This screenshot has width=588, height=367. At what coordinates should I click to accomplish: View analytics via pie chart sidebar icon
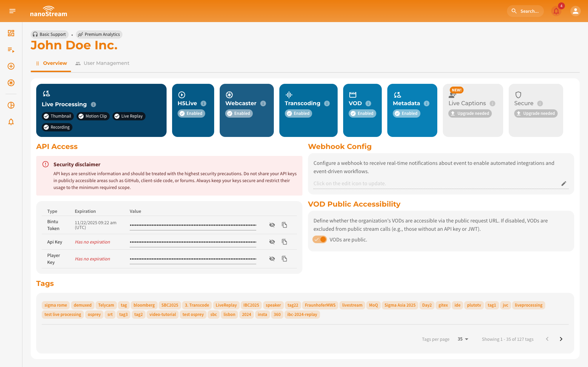11,106
